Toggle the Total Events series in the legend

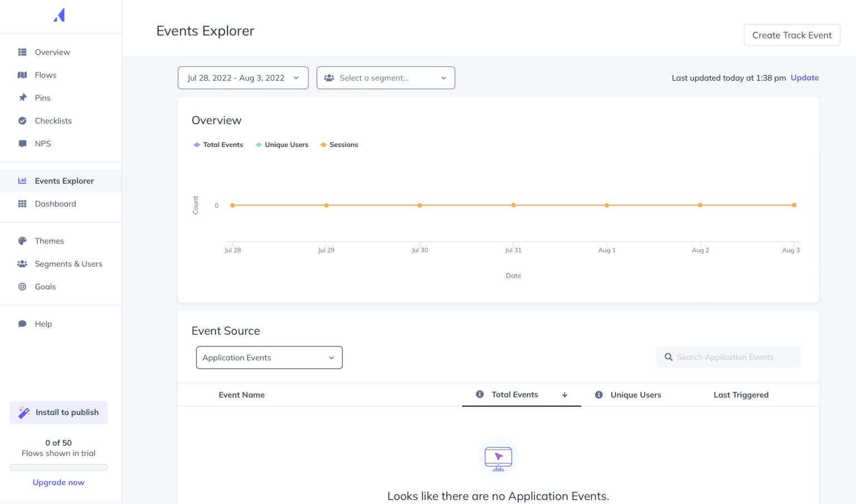click(218, 144)
